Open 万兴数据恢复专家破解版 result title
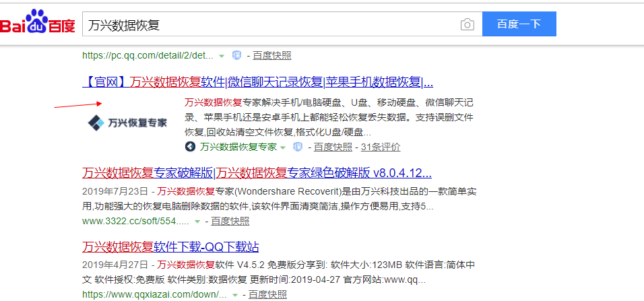The height and width of the screenshot is (301, 644). (257, 173)
